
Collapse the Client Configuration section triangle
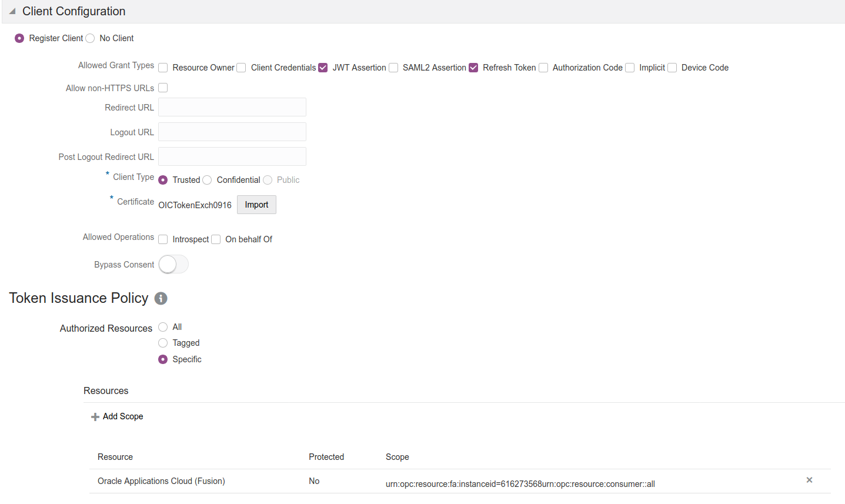click(12, 12)
